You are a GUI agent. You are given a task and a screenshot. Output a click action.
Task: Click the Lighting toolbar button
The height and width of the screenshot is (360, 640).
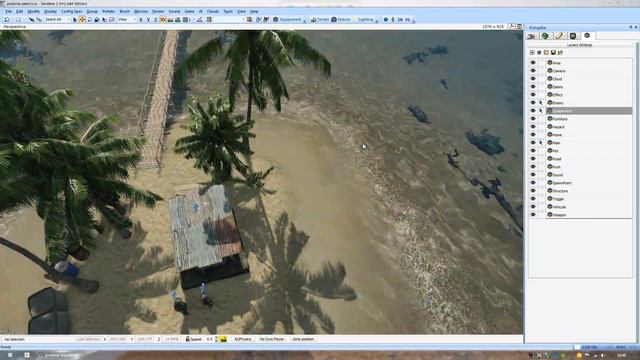pos(363,19)
